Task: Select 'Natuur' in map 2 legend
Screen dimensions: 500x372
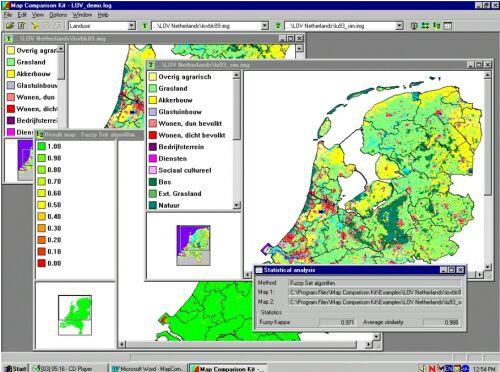Action: coord(169,205)
